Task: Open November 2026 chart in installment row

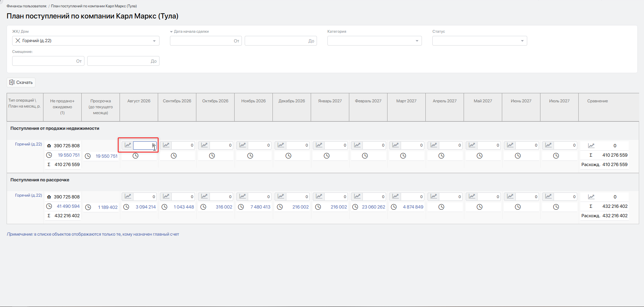Action: [x=243, y=196]
